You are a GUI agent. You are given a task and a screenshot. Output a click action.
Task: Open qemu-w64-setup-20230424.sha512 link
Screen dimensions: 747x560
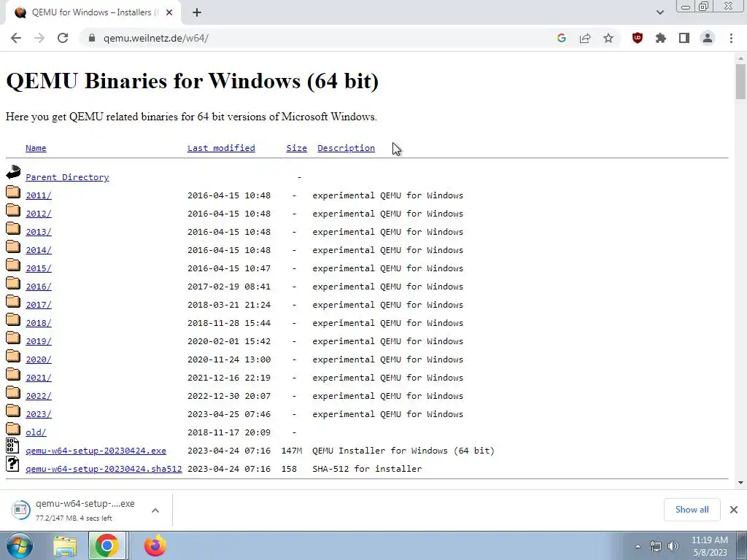point(104,469)
